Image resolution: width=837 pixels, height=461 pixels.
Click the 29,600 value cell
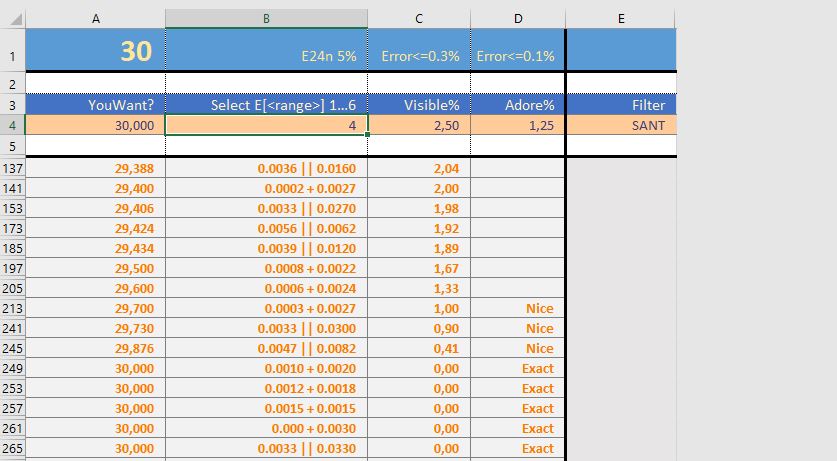click(x=96, y=288)
